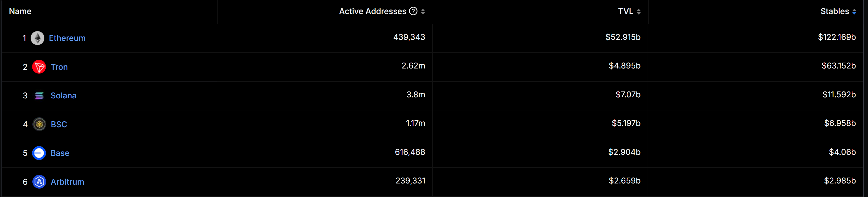
Task: Sort table using Stables sort arrows
Action: click(x=854, y=11)
